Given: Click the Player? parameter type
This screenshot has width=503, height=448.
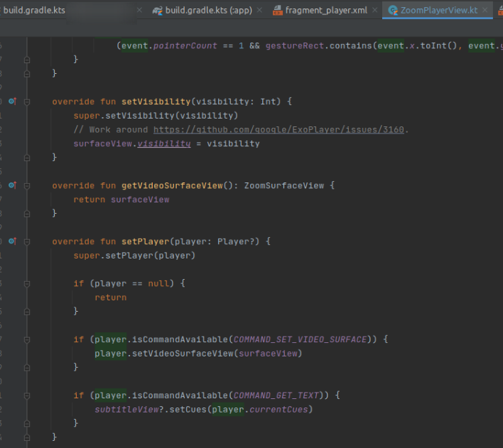Looking at the screenshot, I should pos(235,241).
